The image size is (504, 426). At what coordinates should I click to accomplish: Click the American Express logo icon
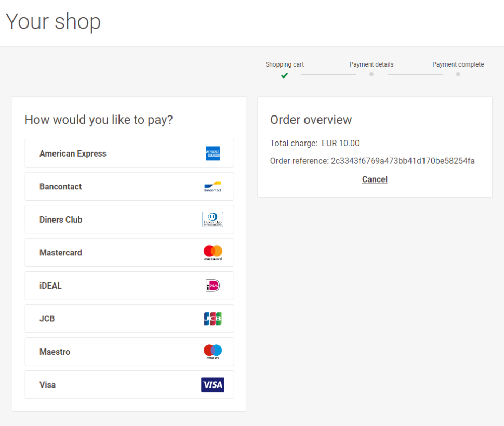213,153
